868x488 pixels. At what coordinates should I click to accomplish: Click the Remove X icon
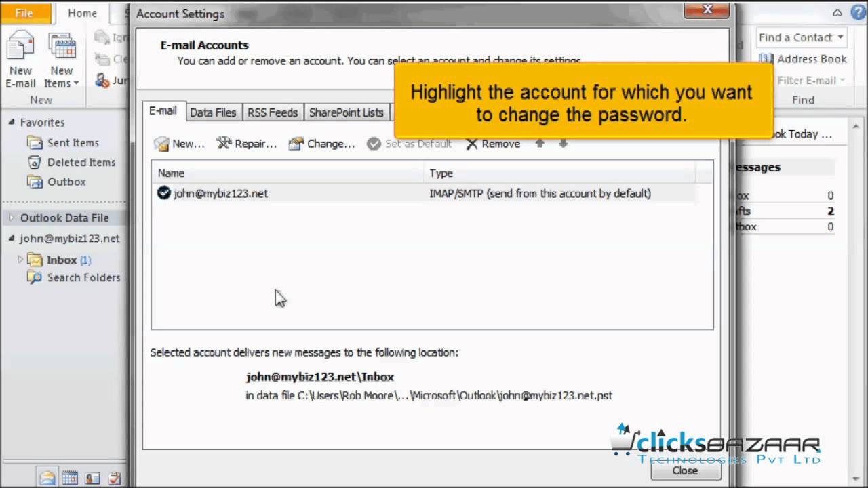pyautogui.click(x=472, y=144)
